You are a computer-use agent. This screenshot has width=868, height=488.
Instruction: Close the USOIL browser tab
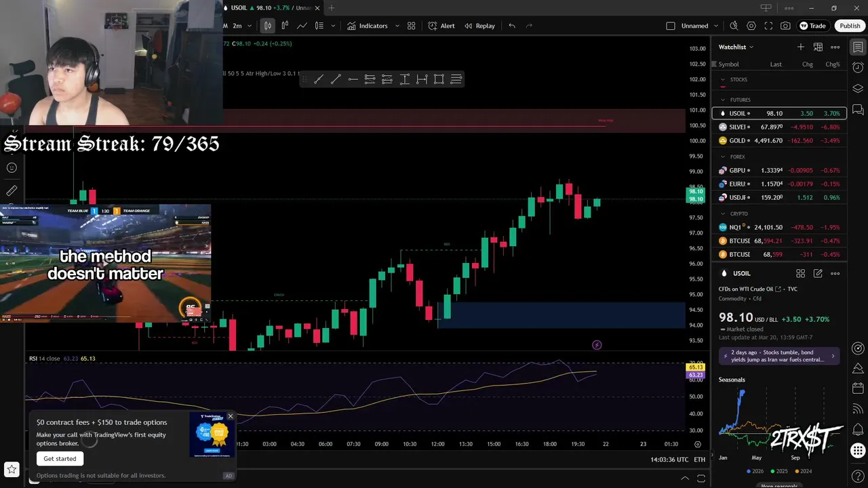tap(317, 8)
